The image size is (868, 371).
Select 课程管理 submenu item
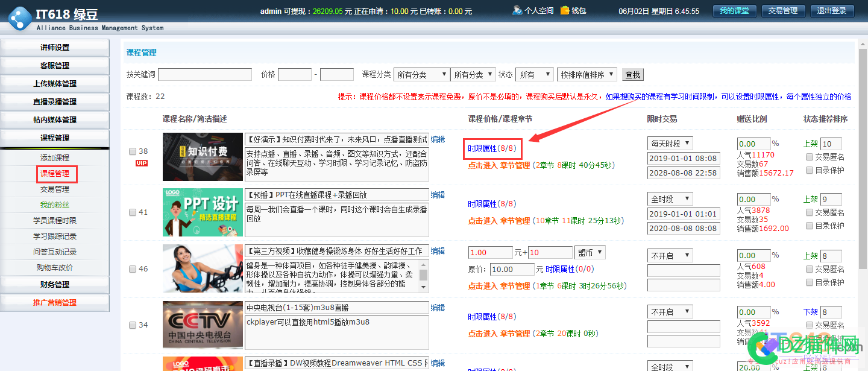pos(55,173)
